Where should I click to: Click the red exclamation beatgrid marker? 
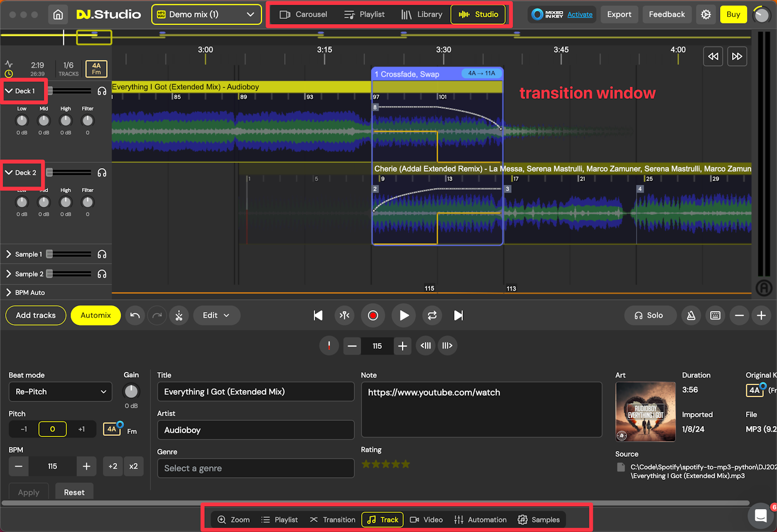(x=329, y=346)
